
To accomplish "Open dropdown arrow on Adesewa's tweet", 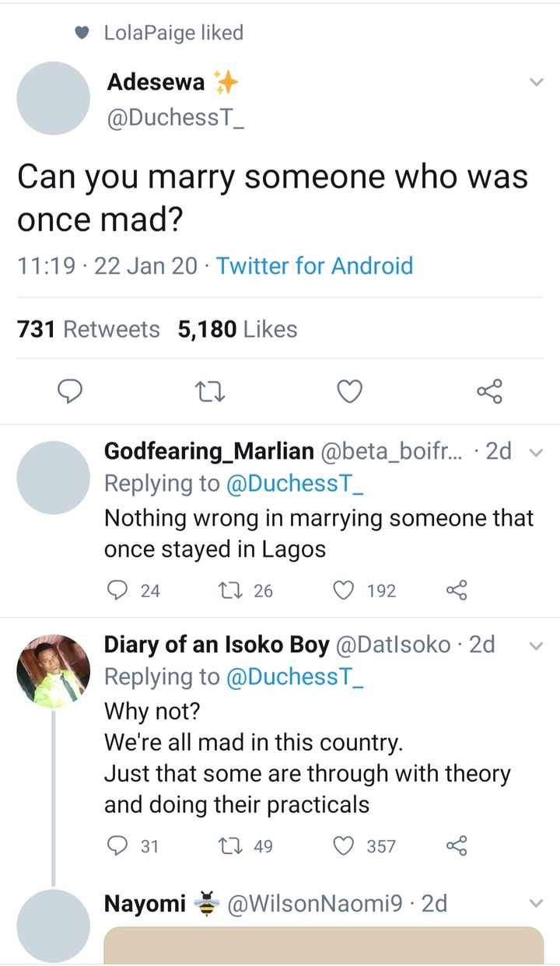I will point(536,82).
